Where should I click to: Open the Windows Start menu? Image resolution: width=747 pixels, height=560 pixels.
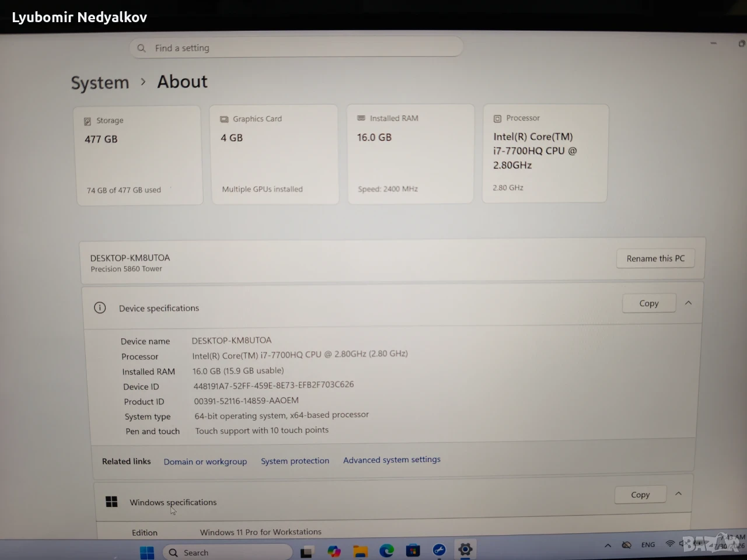pyautogui.click(x=147, y=552)
